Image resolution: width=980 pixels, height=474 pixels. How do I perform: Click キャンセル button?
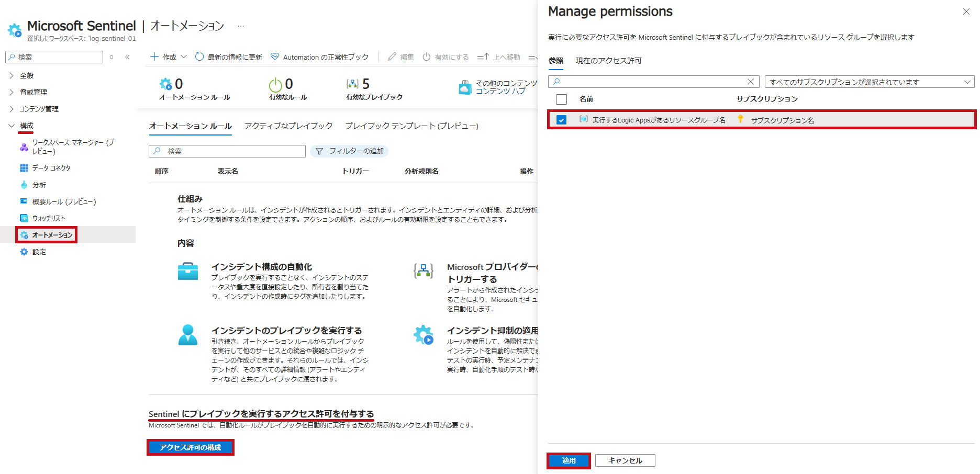pos(625,460)
